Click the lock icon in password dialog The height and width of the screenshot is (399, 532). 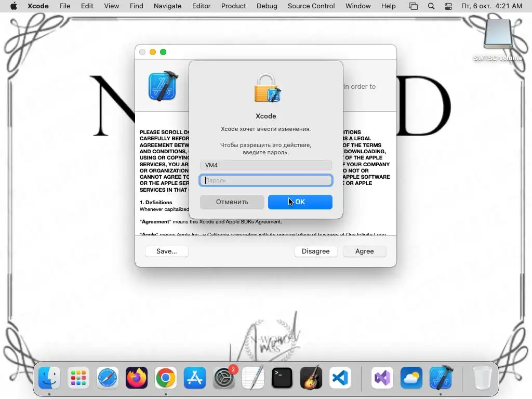point(267,88)
